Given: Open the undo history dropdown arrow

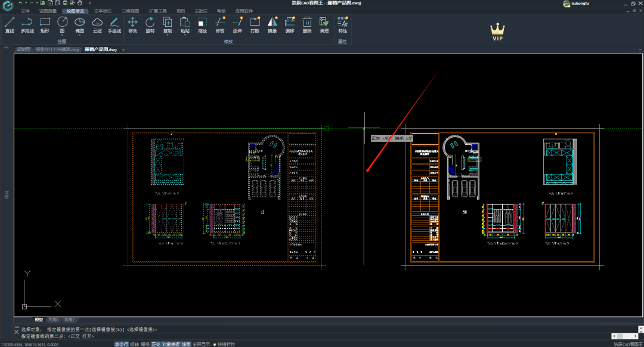Looking at the screenshot, I should [x=26, y=3].
